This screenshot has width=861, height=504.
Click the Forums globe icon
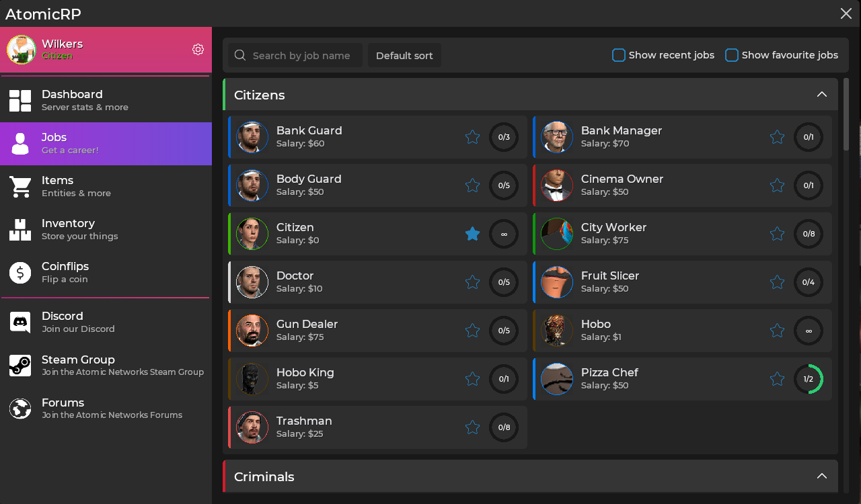[x=20, y=409]
